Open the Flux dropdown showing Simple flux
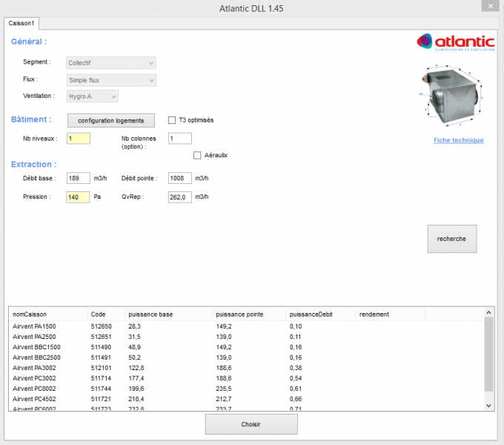The width and height of the screenshot is (504, 445). pyautogui.click(x=111, y=80)
